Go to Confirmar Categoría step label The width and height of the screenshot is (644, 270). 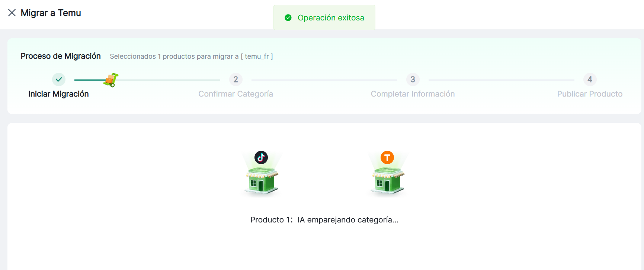point(236,94)
